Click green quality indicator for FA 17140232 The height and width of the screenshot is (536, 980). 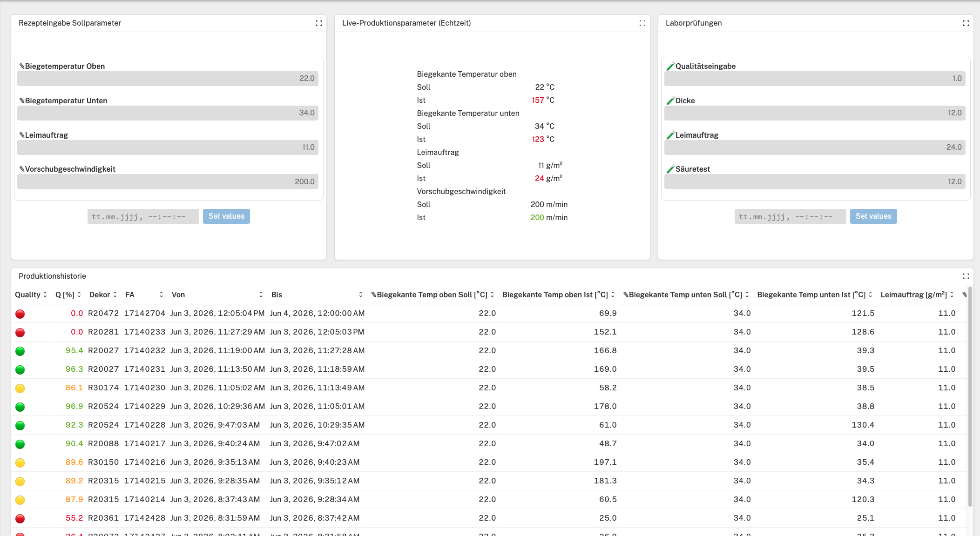coord(20,351)
